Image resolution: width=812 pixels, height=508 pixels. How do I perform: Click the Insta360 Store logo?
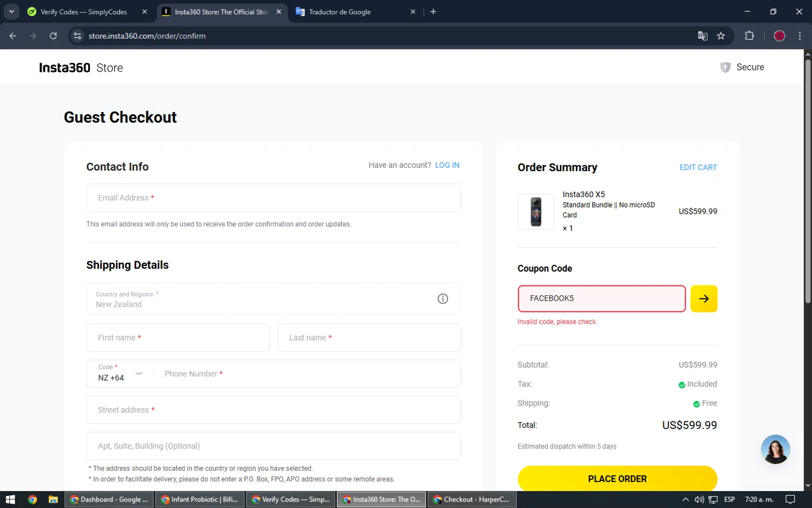(x=81, y=68)
